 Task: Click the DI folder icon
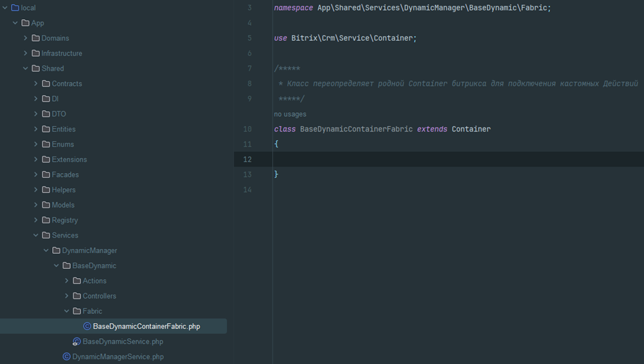(46, 99)
